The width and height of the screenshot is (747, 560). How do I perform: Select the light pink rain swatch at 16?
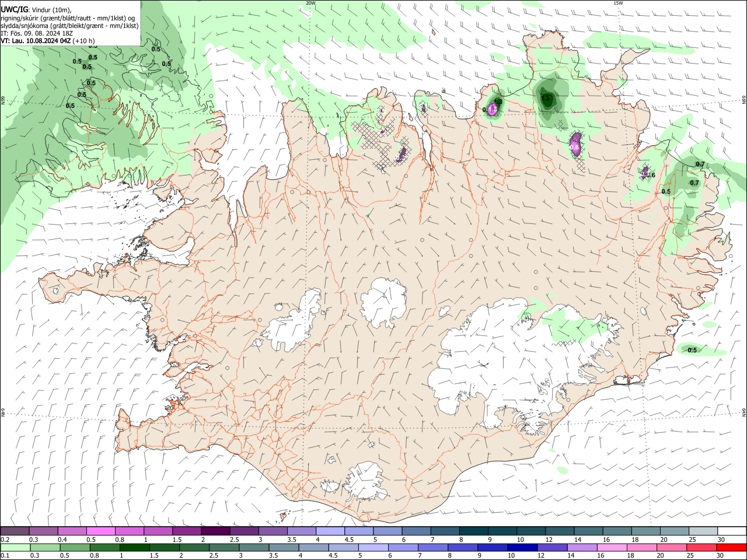612,548
